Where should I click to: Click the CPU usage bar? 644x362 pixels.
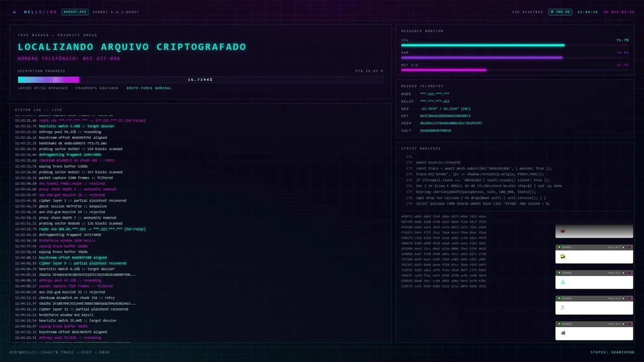[x=515, y=45]
